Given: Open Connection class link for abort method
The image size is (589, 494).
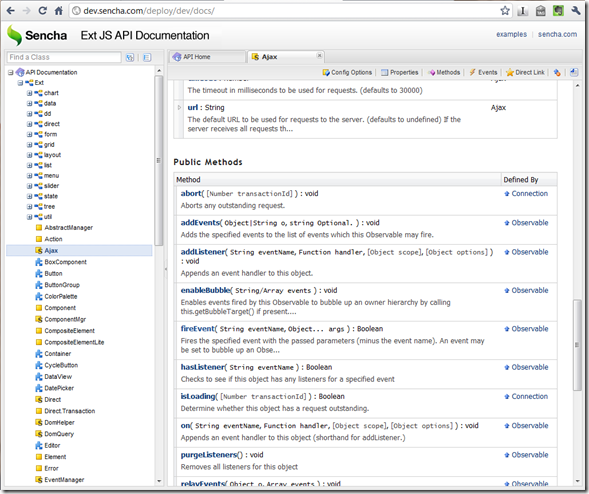Looking at the screenshot, I should point(529,193).
